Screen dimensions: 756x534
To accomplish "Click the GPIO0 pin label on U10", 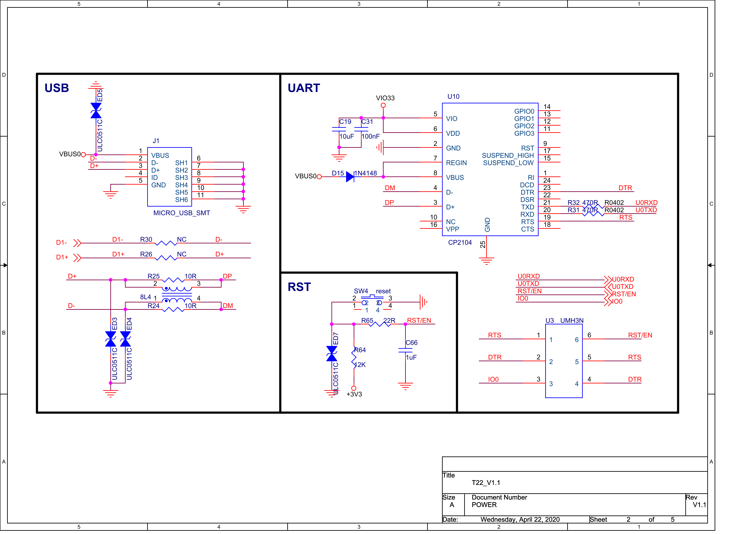I will 524,111.
